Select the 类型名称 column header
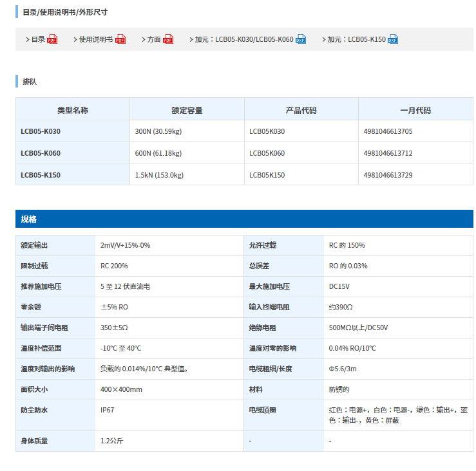The height and width of the screenshot is (471, 476). coord(73,110)
